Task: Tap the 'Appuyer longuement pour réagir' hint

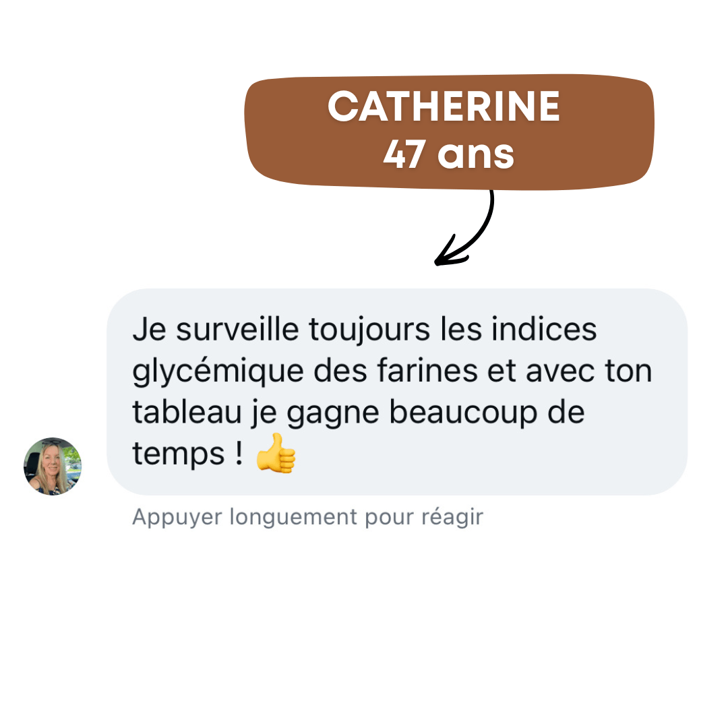Action: (x=307, y=517)
